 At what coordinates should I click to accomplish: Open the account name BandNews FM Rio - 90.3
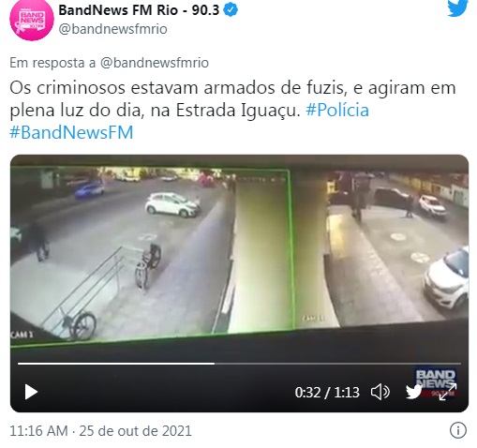[x=139, y=10]
